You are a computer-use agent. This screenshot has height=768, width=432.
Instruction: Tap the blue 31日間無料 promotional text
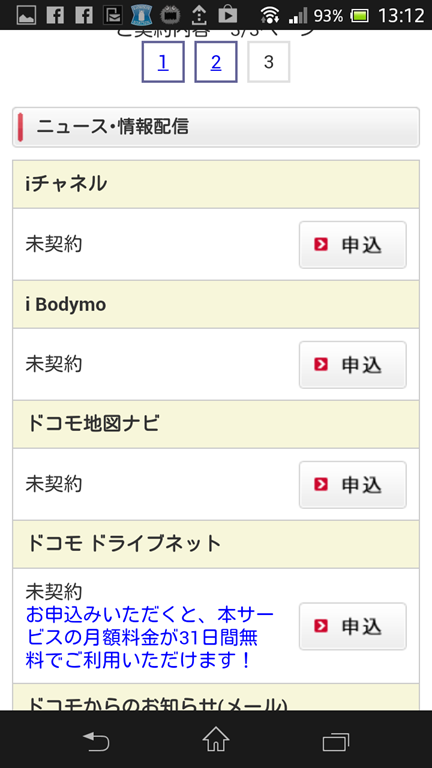(149, 637)
